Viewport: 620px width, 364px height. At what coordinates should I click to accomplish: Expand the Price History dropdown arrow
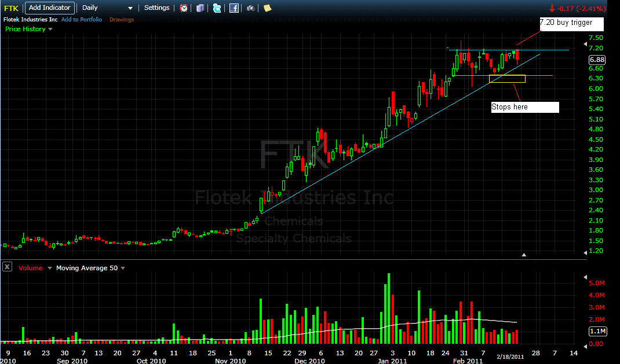coord(50,29)
